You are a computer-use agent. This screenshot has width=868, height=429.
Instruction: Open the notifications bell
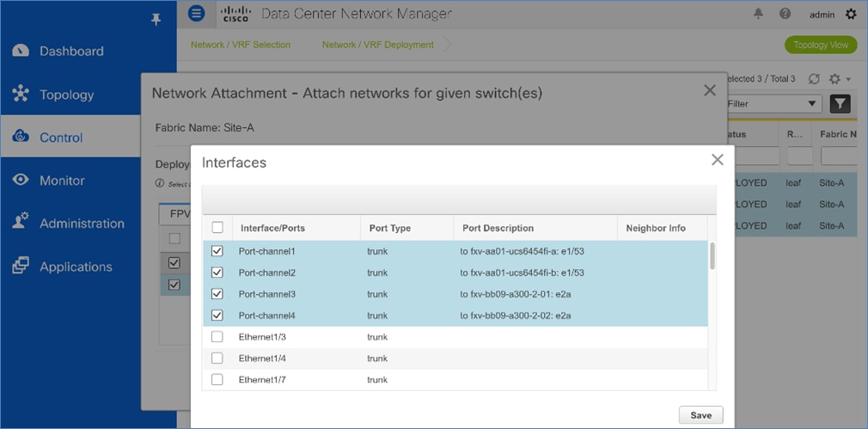[758, 14]
